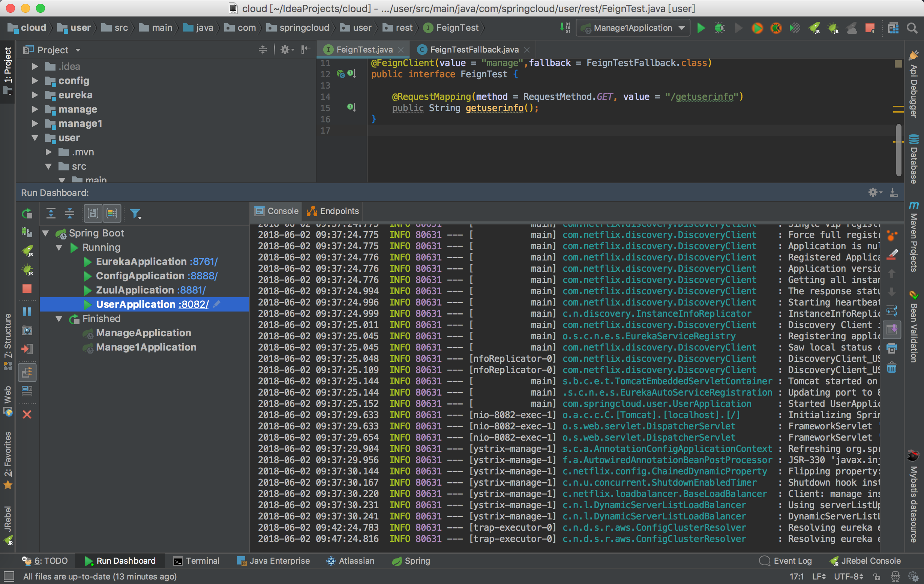Click the Print console output icon
Screen dimensions: 924x584
pyautogui.click(x=892, y=349)
